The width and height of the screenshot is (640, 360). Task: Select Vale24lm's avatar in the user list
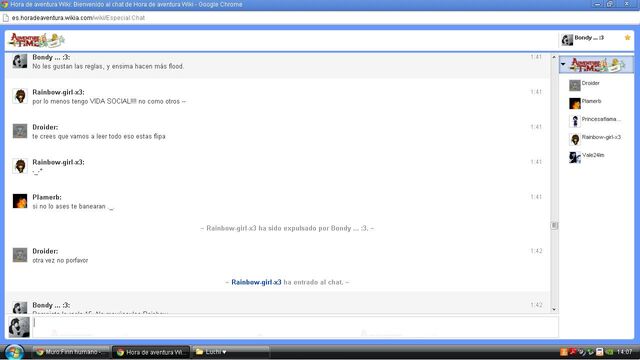coord(575,157)
